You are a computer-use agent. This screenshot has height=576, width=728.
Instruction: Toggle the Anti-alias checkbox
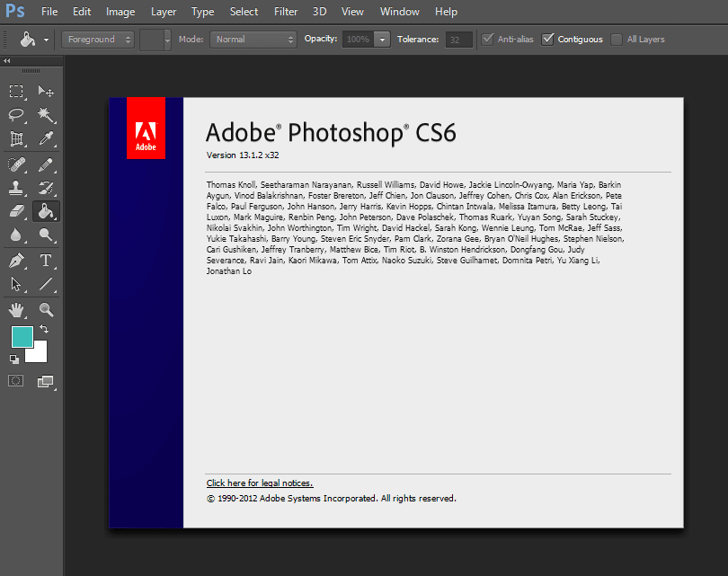487,39
